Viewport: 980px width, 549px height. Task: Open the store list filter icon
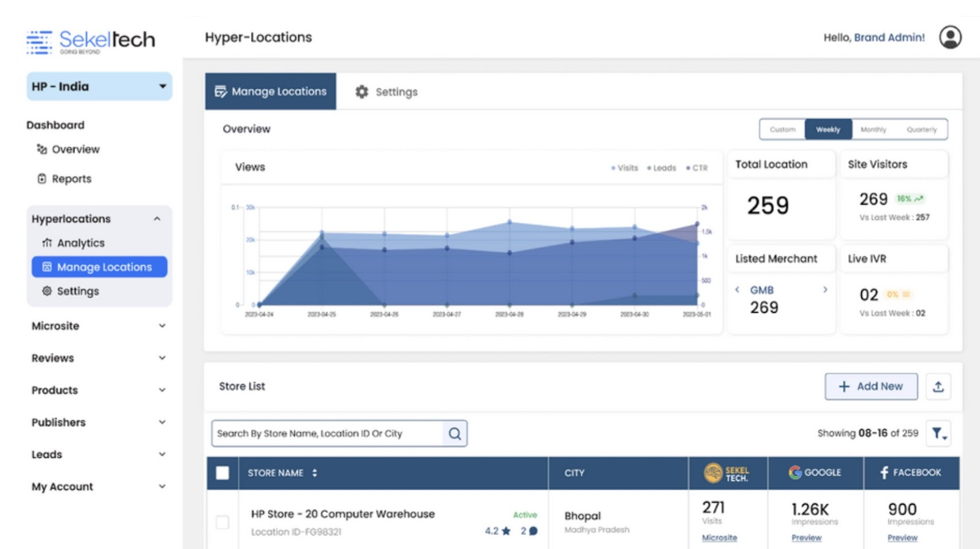(938, 433)
